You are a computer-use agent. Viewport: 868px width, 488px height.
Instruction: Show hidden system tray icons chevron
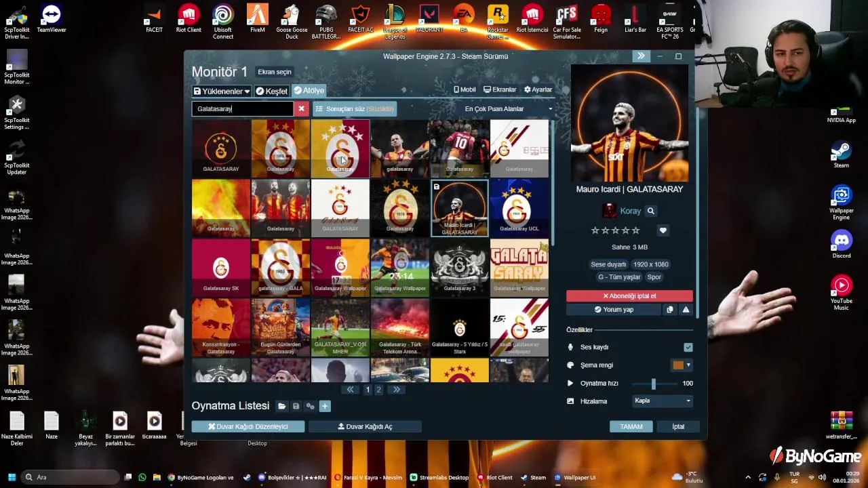pos(748,477)
